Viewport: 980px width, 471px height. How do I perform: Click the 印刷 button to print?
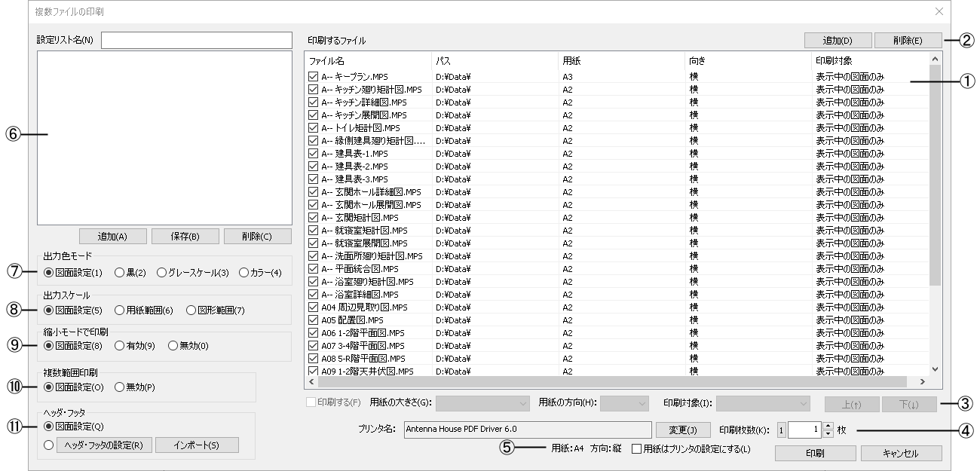click(815, 453)
